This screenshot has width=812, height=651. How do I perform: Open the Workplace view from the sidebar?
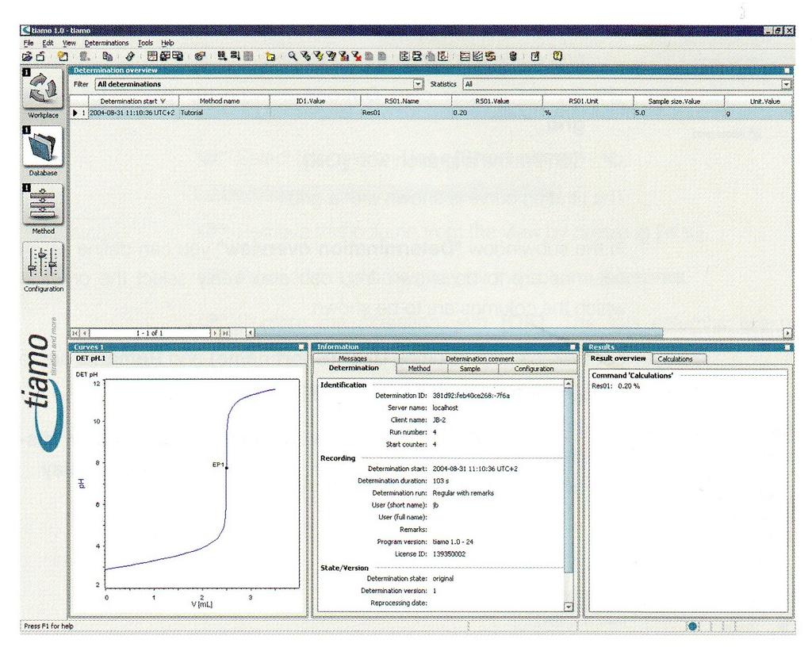click(43, 88)
